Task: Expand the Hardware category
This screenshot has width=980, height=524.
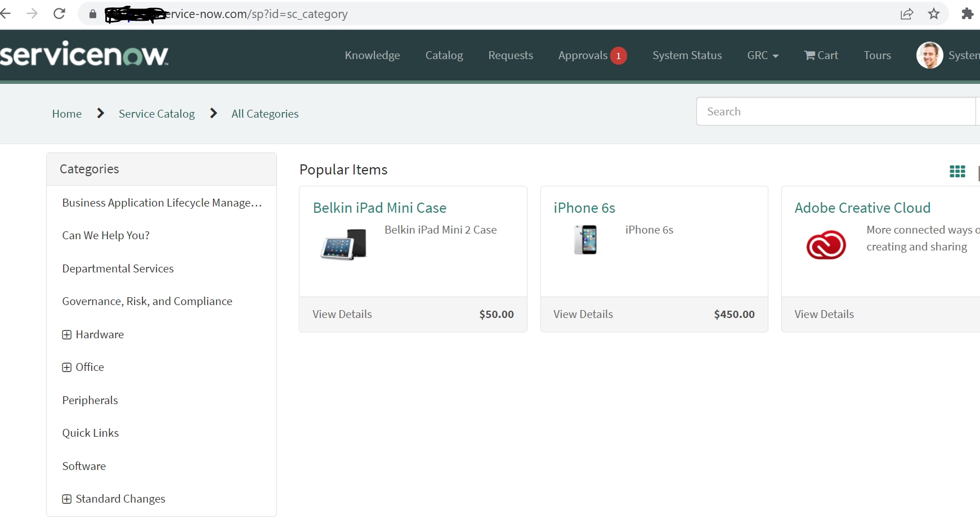Action: (66, 335)
